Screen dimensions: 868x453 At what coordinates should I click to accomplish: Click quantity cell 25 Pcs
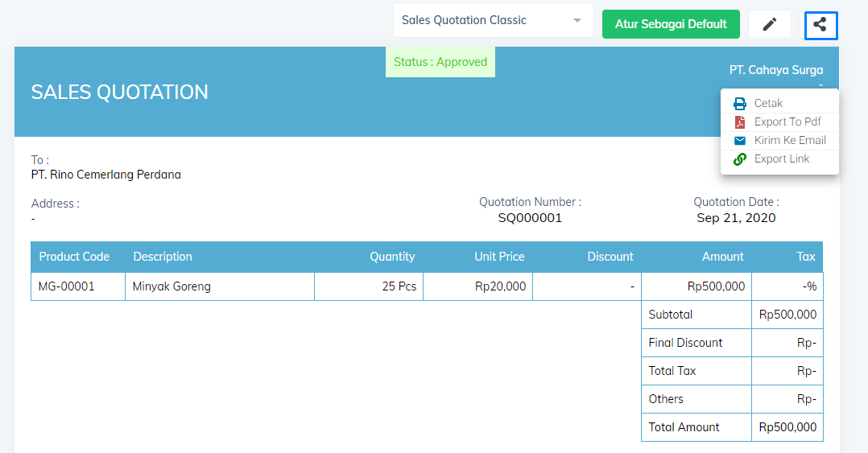pyautogui.click(x=369, y=286)
